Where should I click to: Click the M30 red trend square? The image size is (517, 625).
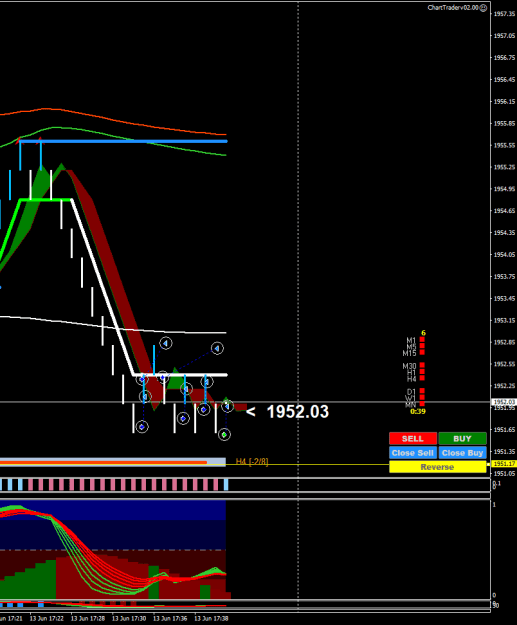click(x=422, y=365)
